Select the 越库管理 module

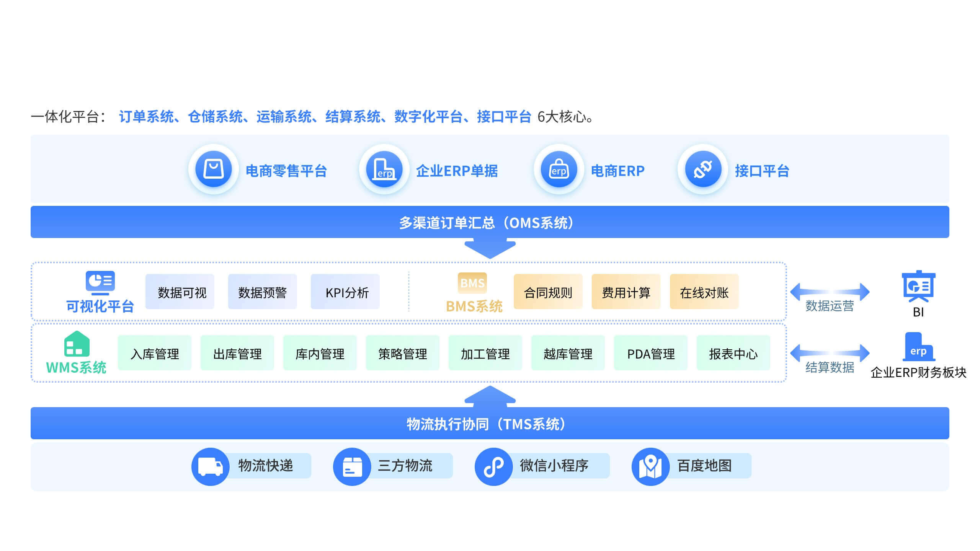click(x=568, y=353)
